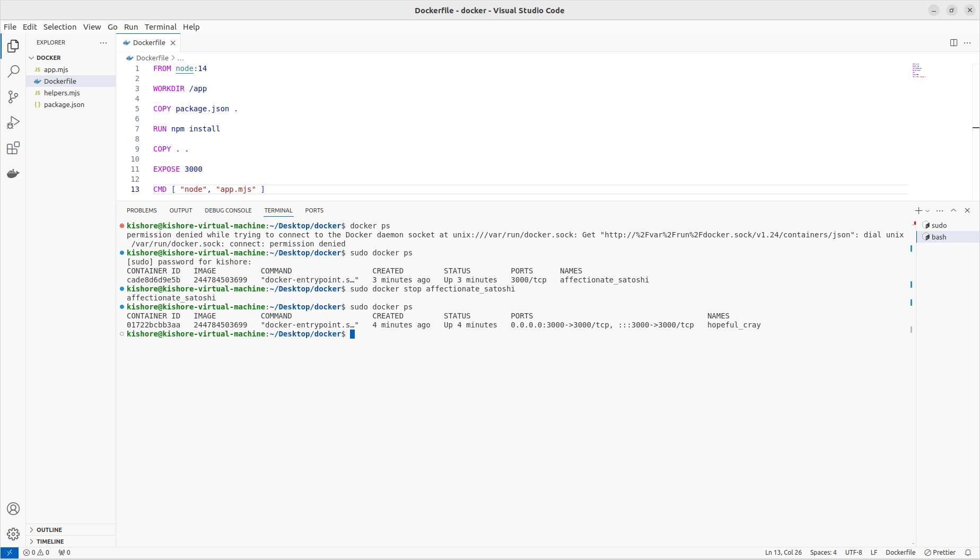Expand the TIMELINE section
The image size is (980, 559).
pyautogui.click(x=50, y=542)
